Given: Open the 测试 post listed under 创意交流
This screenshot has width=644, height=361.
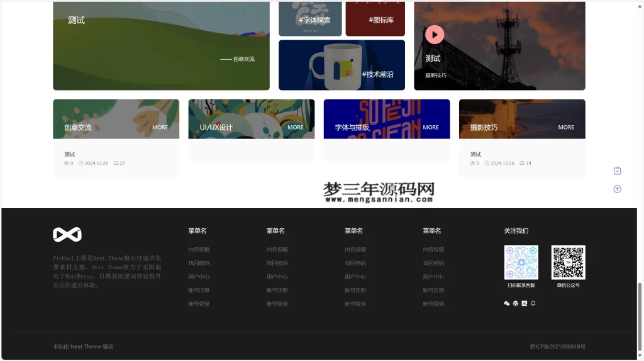Looking at the screenshot, I should tap(69, 155).
